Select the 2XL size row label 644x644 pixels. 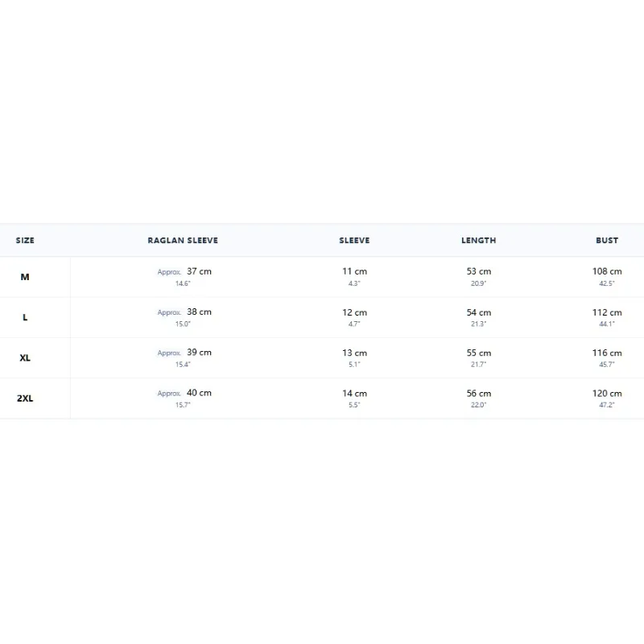[25, 398]
